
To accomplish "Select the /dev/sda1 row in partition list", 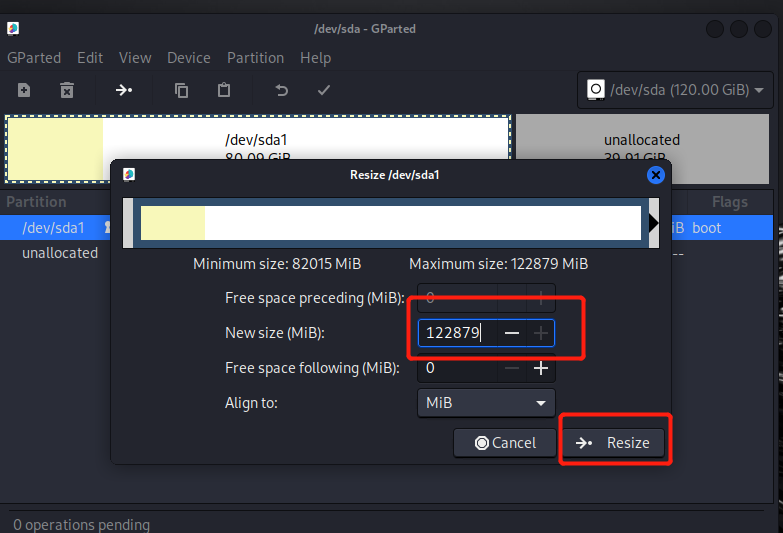I will point(387,228).
